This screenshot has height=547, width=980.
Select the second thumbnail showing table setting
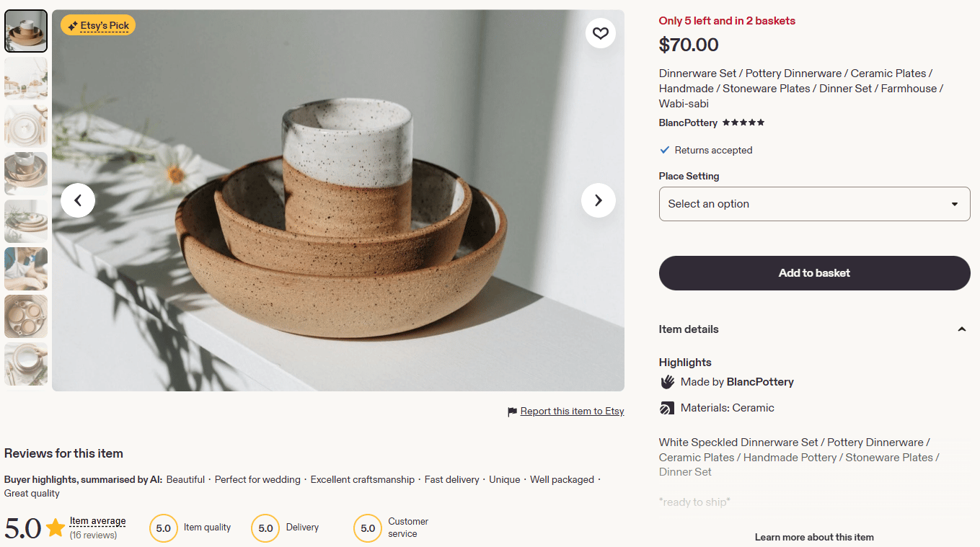[26, 79]
